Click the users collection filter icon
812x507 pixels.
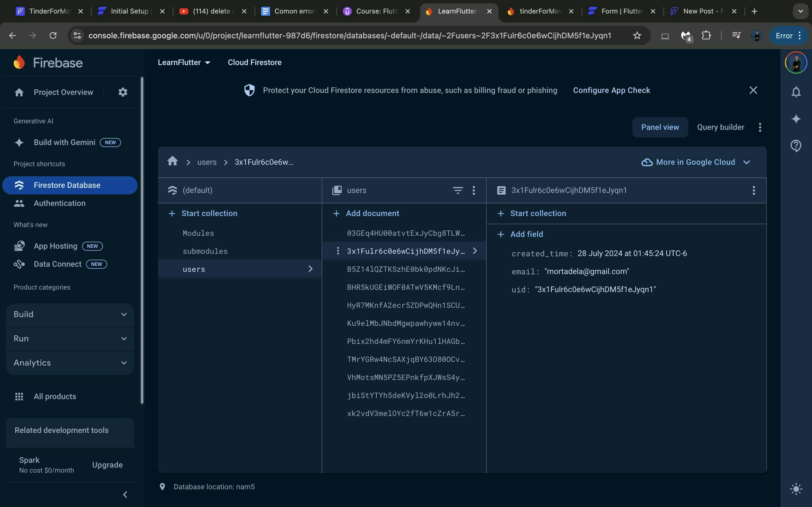click(x=458, y=190)
